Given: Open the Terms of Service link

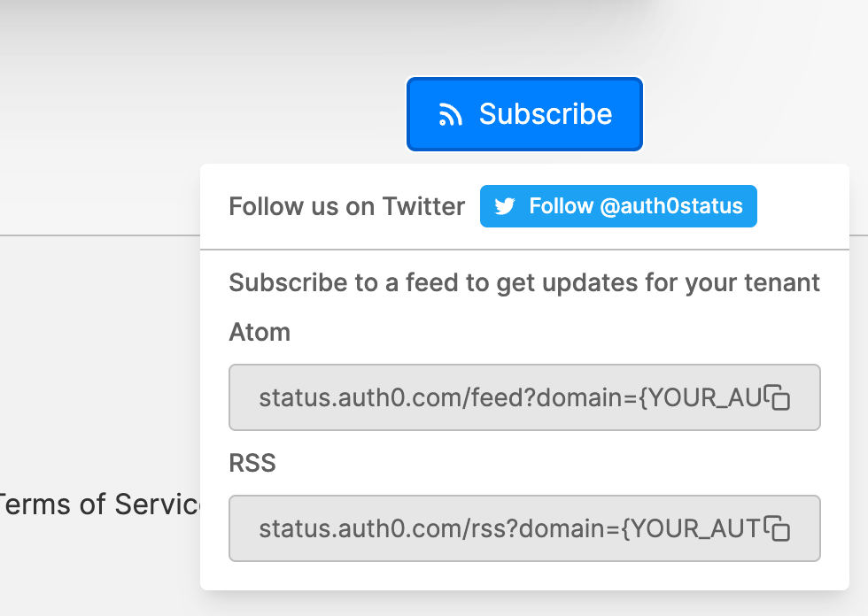Looking at the screenshot, I should pyautogui.click(x=99, y=504).
